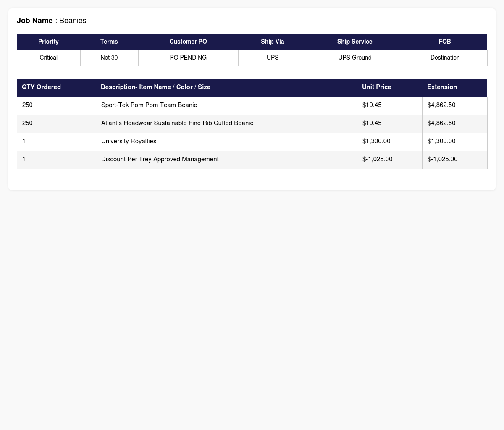Viewport: 504px width, 430px height.
Task: Click the Priority column header
Action: click(x=48, y=42)
